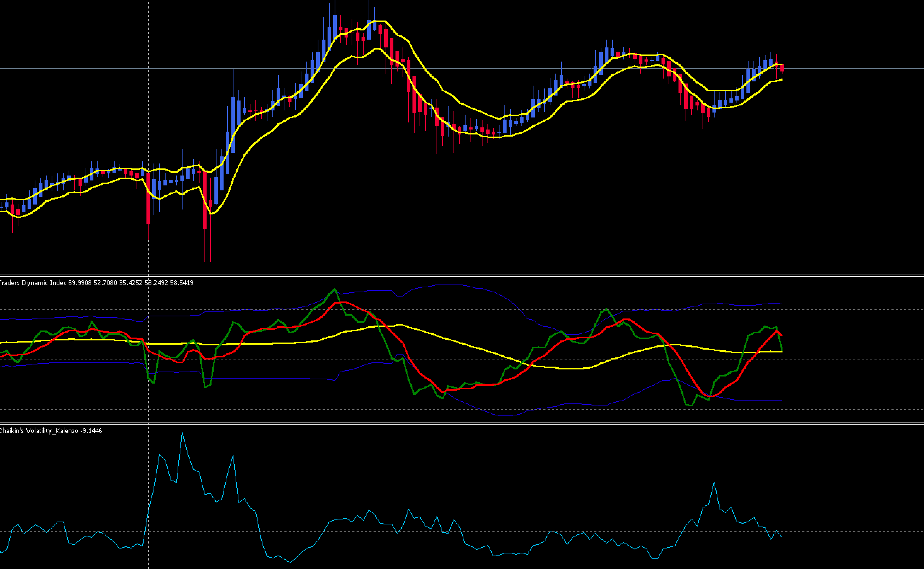The height and width of the screenshot is (569, 924).
Task: Click the Traders Dynamic Index indicator label
Action: (x=33, y=283)
